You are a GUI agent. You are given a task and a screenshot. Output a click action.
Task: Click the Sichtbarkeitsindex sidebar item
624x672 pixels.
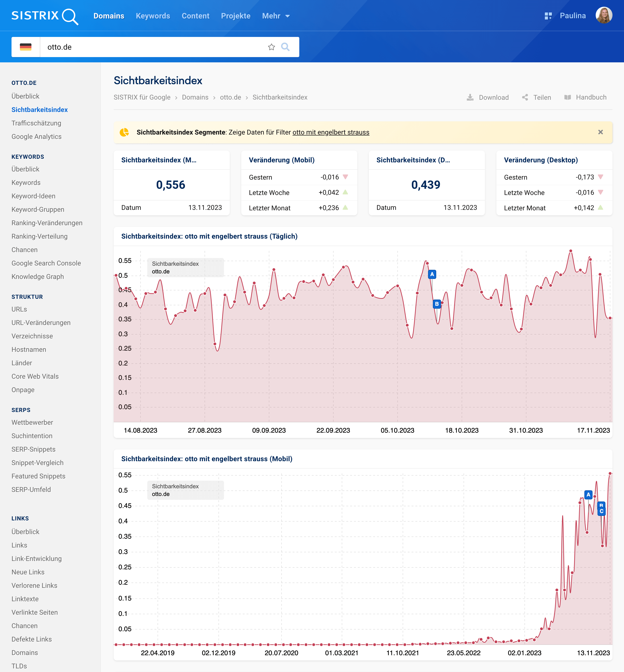point(40,110)
